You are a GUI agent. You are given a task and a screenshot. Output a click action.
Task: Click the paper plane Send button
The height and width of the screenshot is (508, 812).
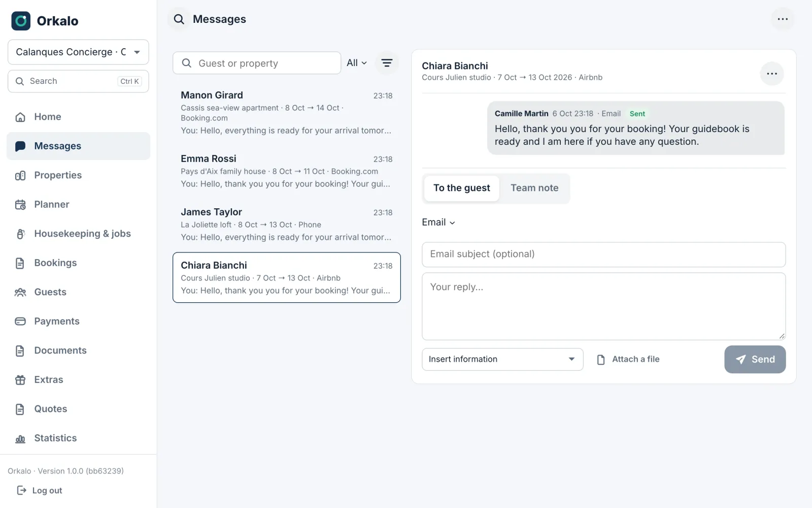755,359
